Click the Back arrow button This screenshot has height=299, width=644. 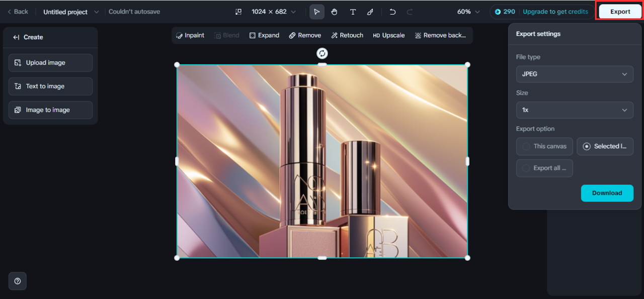click(x=18, y=12)
